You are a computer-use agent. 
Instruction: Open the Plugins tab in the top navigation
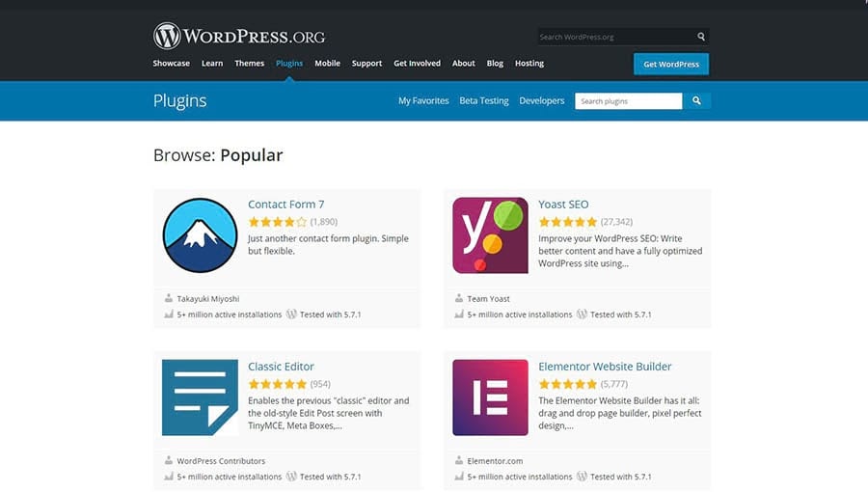click(x=288, y=64)
